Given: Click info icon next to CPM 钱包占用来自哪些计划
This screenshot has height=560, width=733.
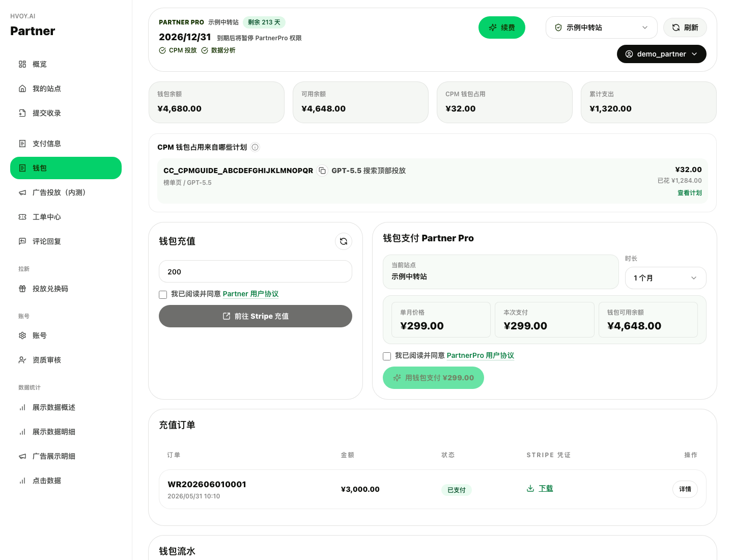Looking at the screenshot, I should point(256,147).
